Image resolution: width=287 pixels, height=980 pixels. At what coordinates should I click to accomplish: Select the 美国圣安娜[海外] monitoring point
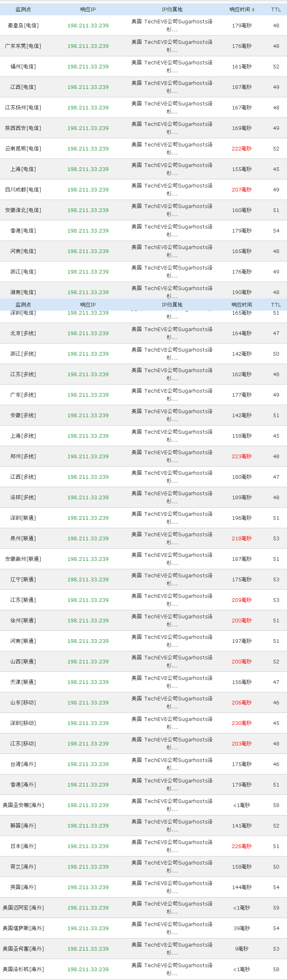point(23,805)
